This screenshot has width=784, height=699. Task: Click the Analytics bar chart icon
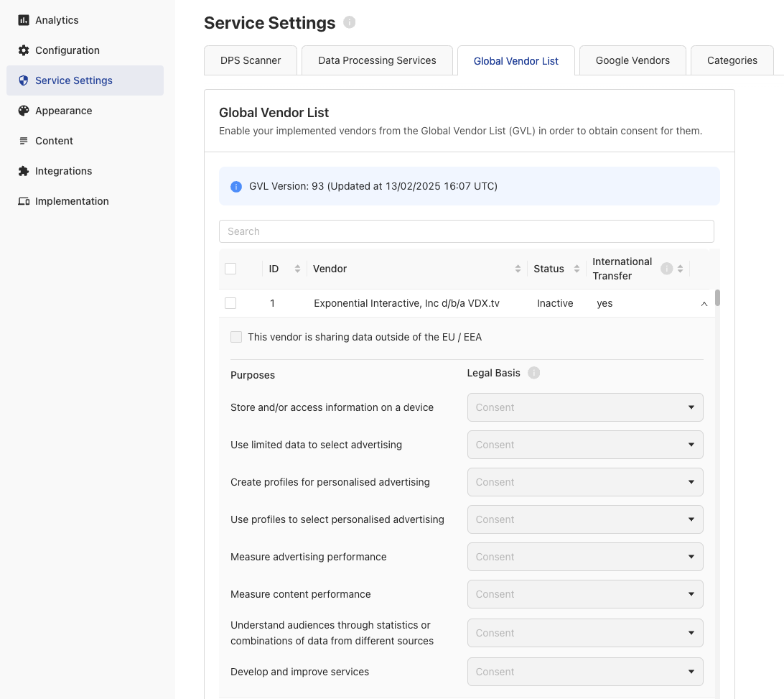click(24, 20)
